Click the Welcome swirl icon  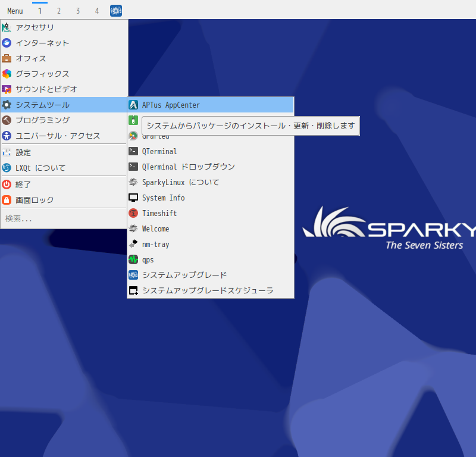tap(133, 228)
